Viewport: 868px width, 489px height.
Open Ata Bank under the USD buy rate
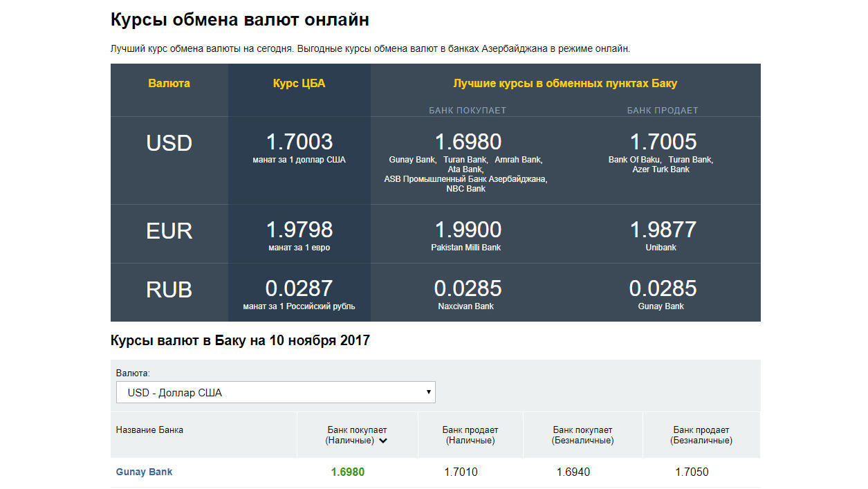pyautogui.click(x=465, y=169)
